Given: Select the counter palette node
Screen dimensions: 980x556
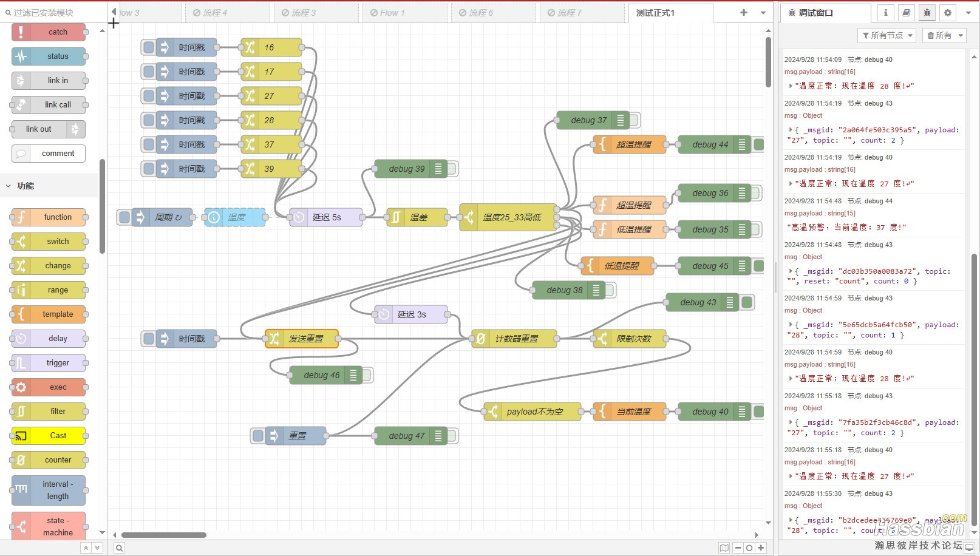Looking at the screenshot, I should click(x=49, y=460).
